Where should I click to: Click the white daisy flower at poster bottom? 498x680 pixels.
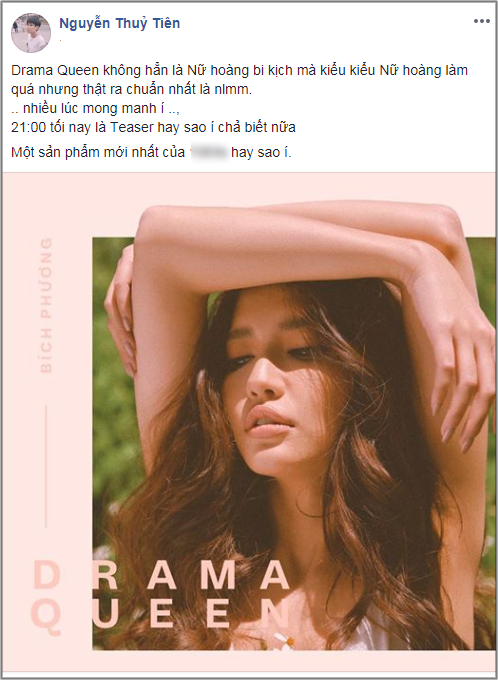point(284,641)
